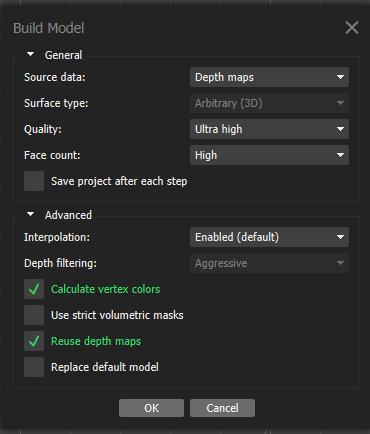Click the Quality label
Screen dimensions: 370x434
43,129
